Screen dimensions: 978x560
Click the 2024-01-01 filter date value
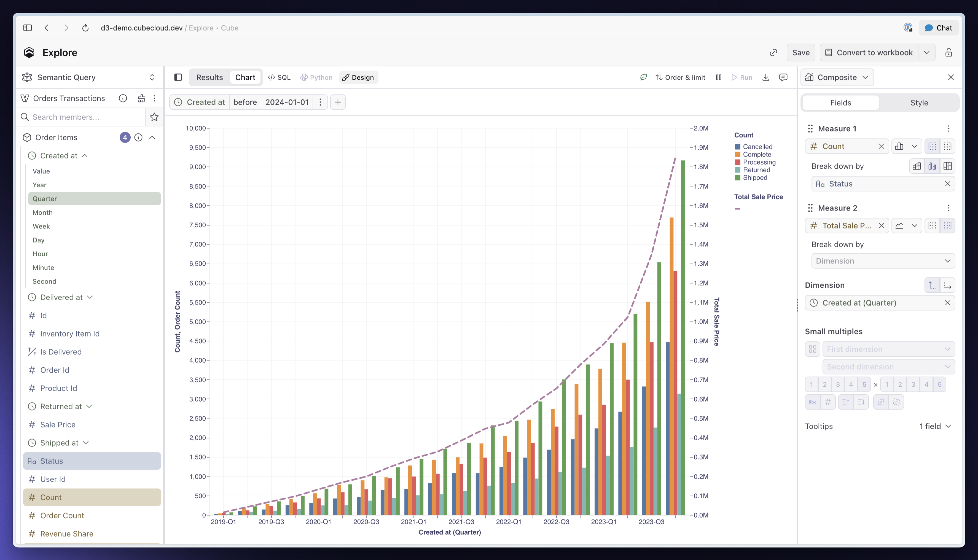pos(287,102)
